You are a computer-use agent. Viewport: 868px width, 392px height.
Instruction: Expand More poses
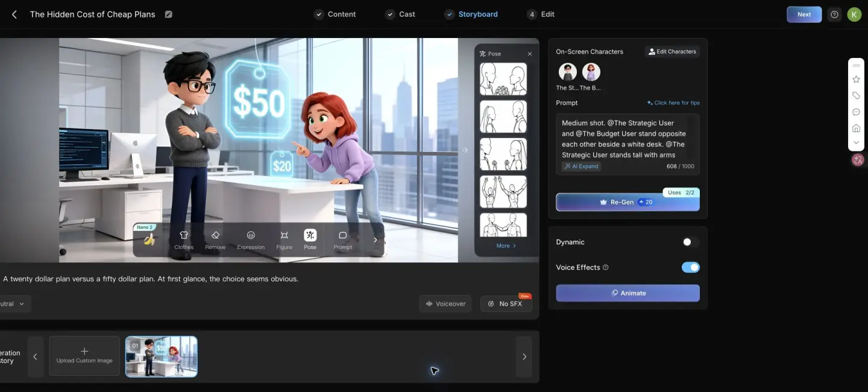(506, 245)
